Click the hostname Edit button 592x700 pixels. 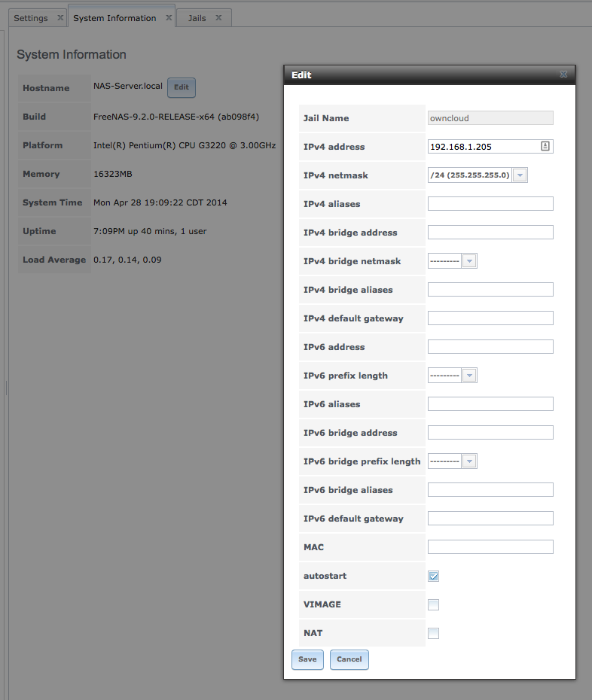(x=182, y=87)
